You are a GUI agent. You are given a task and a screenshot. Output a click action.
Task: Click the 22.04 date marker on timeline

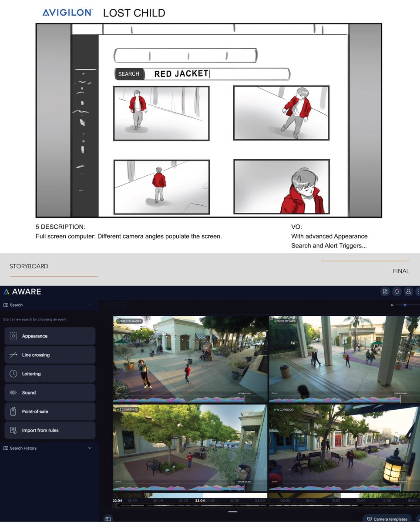pyautogui.click(x=117, y=501)
